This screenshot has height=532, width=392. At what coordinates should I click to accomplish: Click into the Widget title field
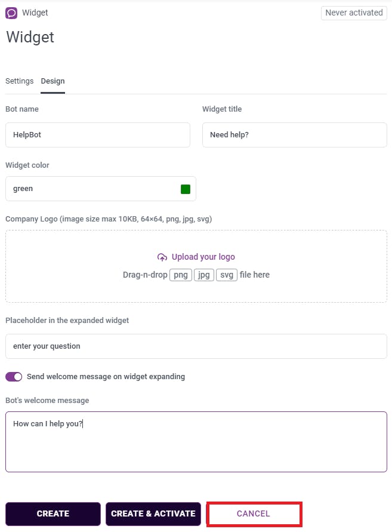point(294,135)
